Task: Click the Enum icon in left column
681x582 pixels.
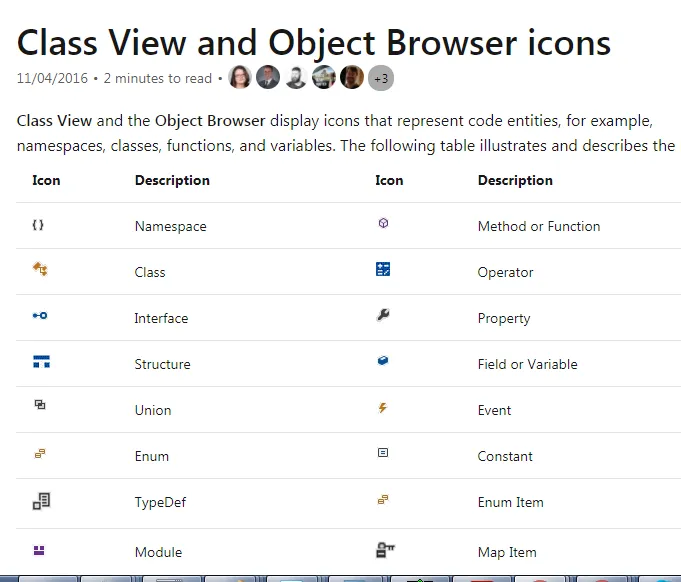Action: point(40,453)
